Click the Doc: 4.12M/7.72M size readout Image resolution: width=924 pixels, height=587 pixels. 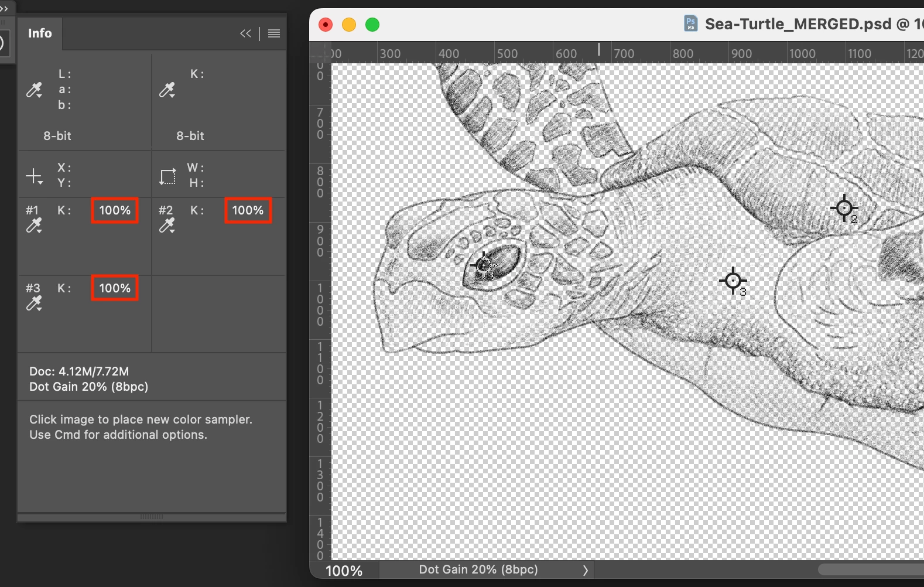(x=79, y=371)
